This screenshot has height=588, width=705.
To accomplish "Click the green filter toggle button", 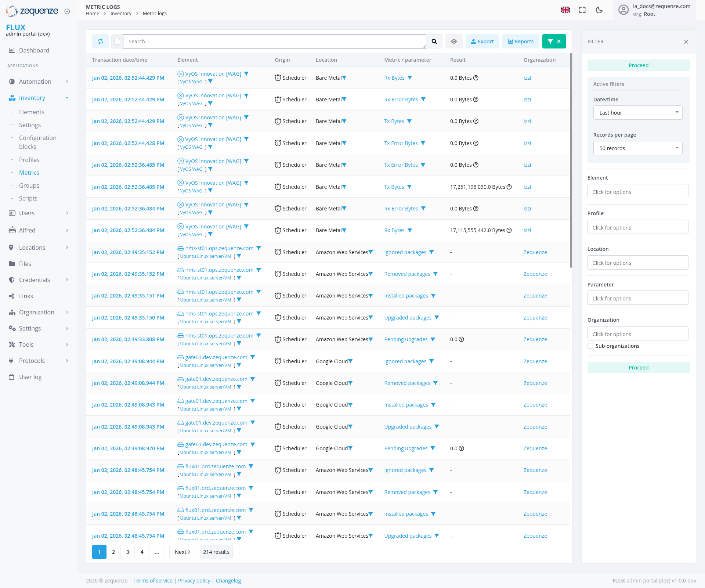I will tap(554, 42).
